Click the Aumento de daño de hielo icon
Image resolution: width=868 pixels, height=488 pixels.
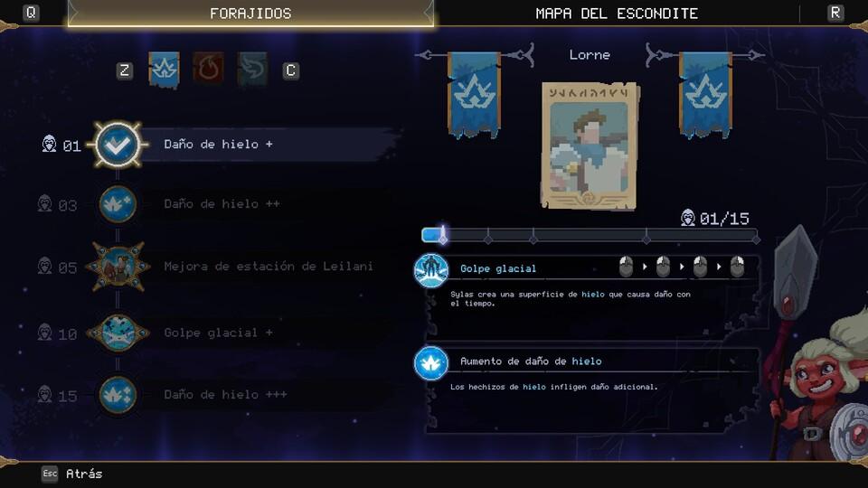[x=431, y=363]
